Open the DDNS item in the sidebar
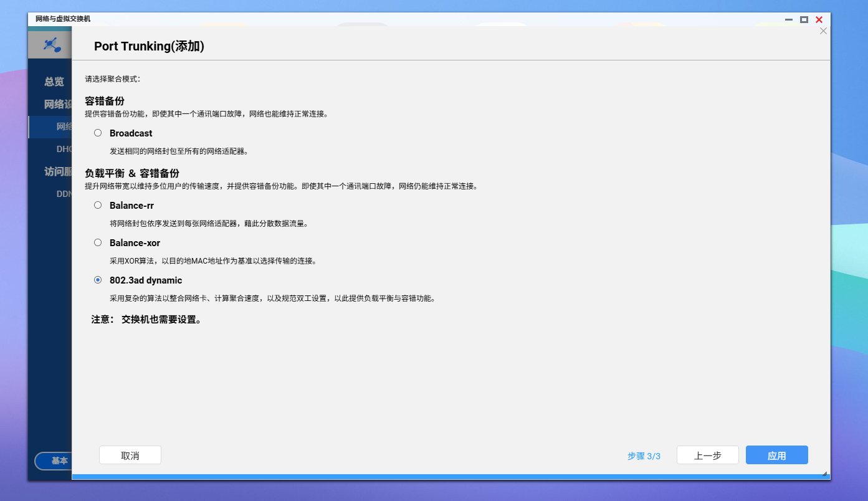The image size is (868, 501). coord(64,194)
